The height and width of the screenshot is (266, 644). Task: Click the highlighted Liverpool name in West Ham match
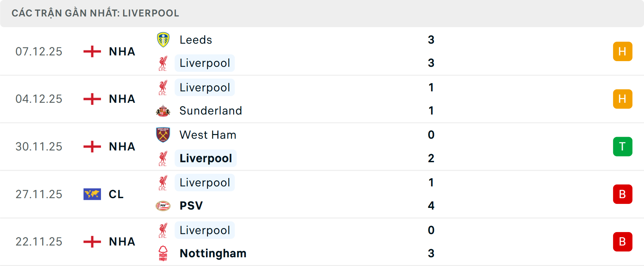click(x=206, y=158)
